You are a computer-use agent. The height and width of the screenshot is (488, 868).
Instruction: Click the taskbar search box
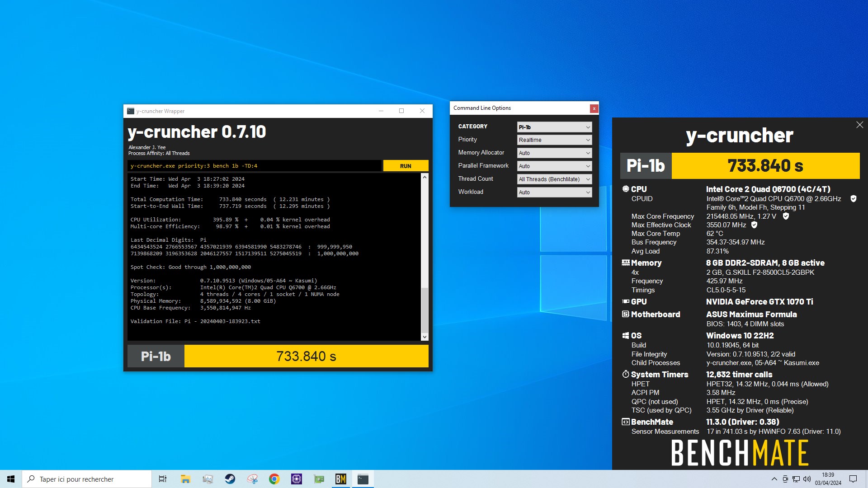[x=87, y=479]
